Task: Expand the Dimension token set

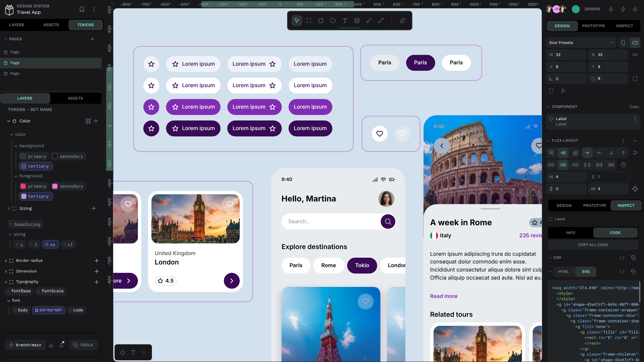Action: tap(6, 271)
